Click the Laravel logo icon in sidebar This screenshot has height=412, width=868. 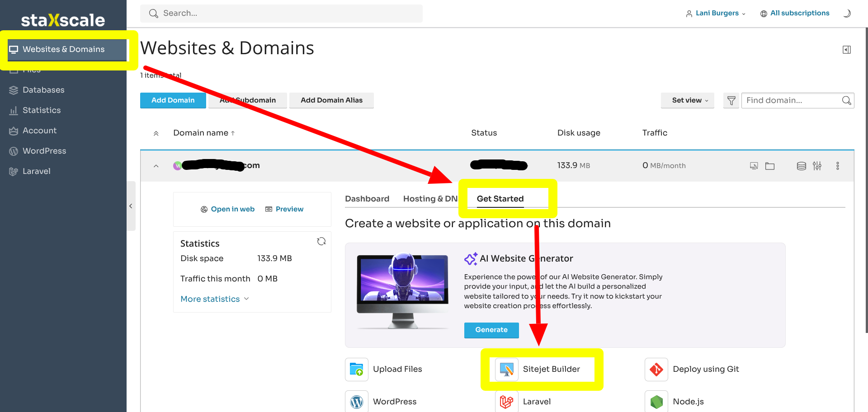click(14, 171)
